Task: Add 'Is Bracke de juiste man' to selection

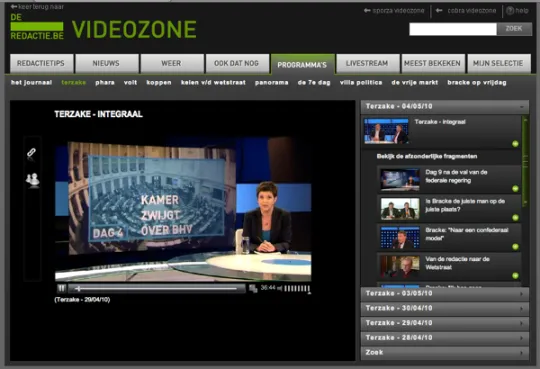Action: point(515,217)
